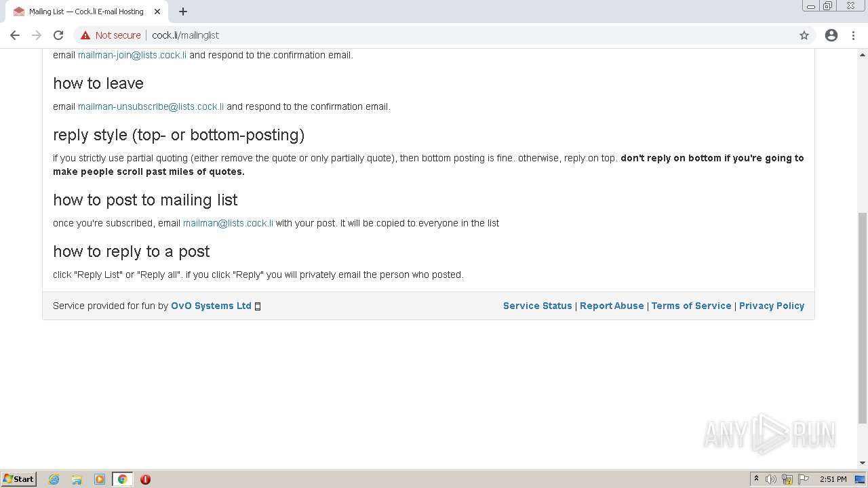Open Chrome's three-dot menu

click(853, 35)
